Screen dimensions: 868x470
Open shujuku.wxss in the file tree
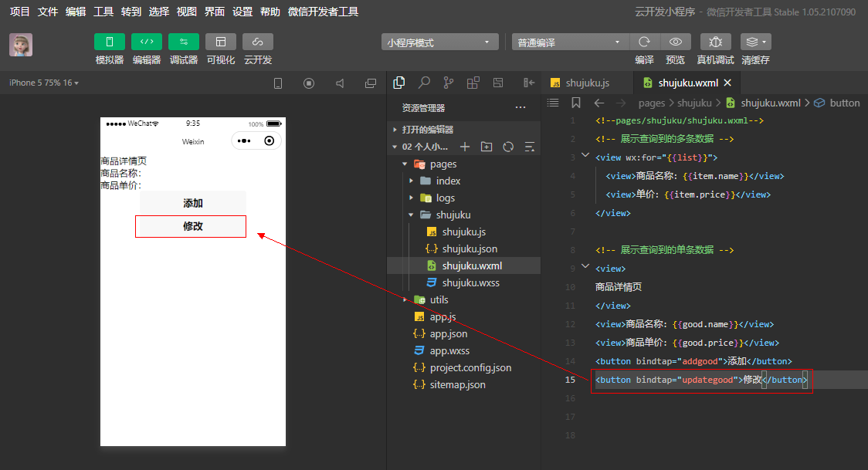point(463,282)
